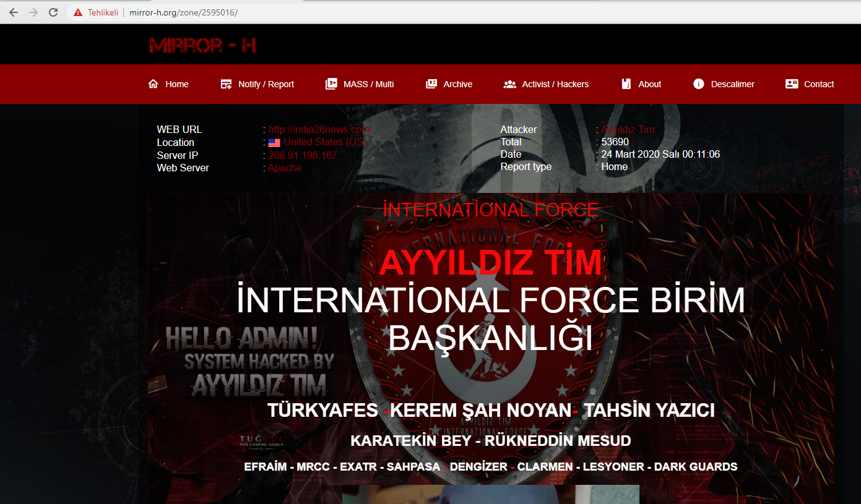Screen dimensions: 861x504
Task: Click the Report type label
Action: [526, 167]
